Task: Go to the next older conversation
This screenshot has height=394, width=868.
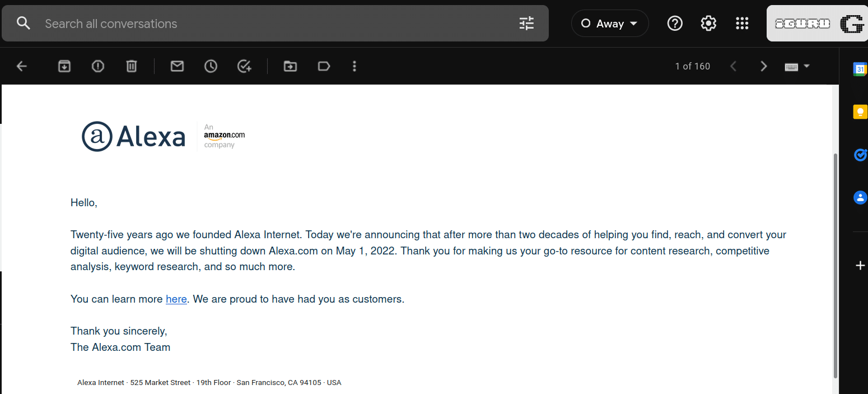Action: pos(763,66)
